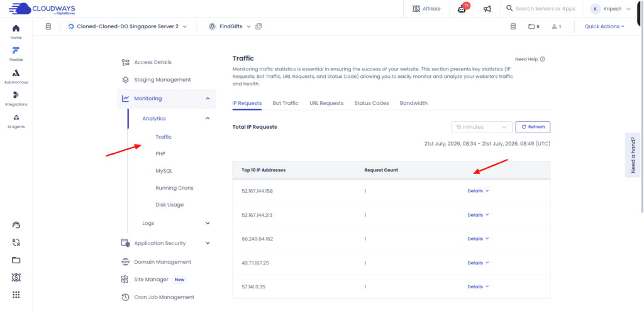Click the team member counter icon
644x311 pixels.
coord(556,26)
